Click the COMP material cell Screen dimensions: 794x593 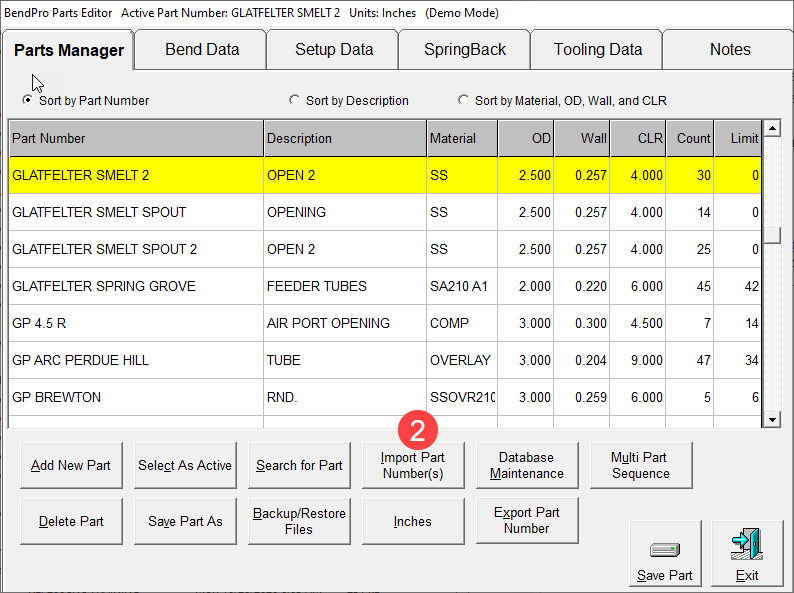pos(462,323)
